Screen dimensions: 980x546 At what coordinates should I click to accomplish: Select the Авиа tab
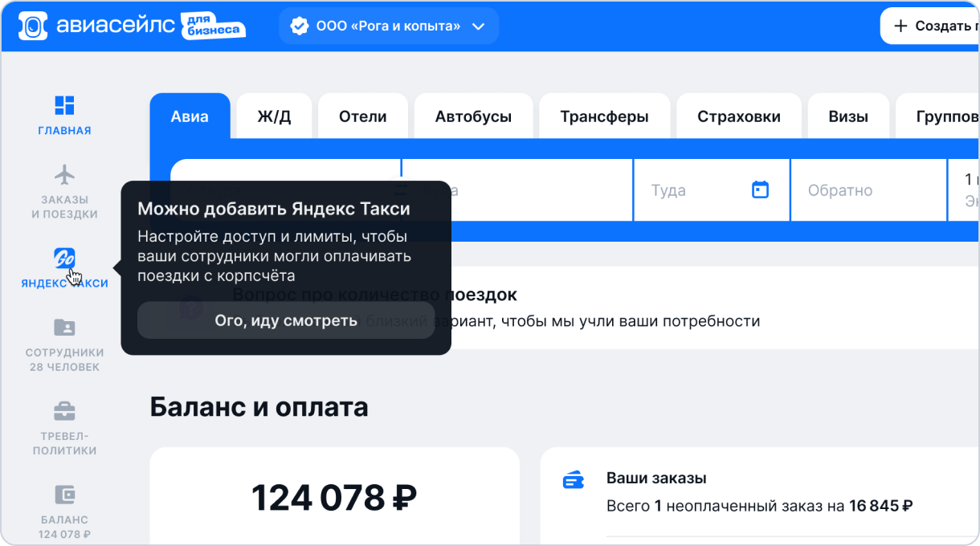[190, 116]
